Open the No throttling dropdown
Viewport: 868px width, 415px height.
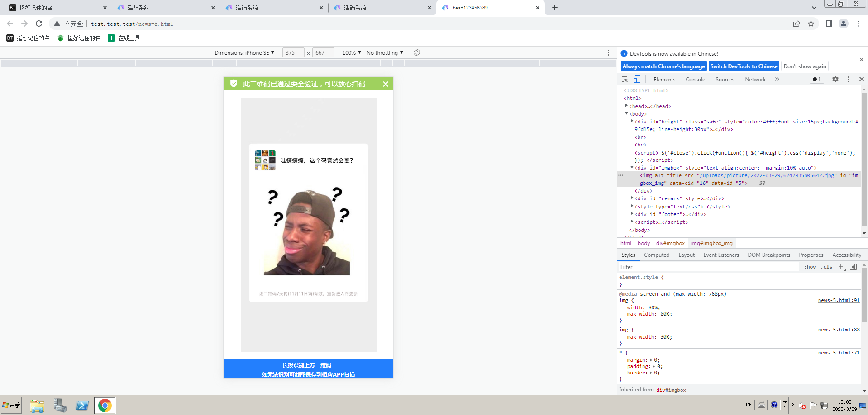click(385, 52)
